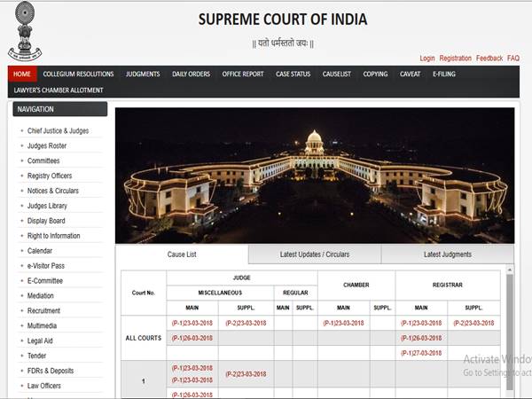Go to Judgments menu

(x=143, y=74)
